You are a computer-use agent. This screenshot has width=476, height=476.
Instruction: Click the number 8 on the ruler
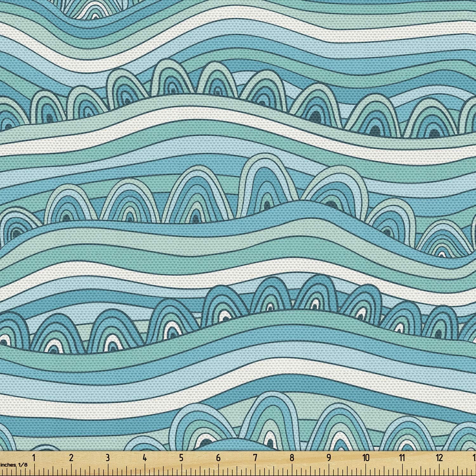(292, 458)
